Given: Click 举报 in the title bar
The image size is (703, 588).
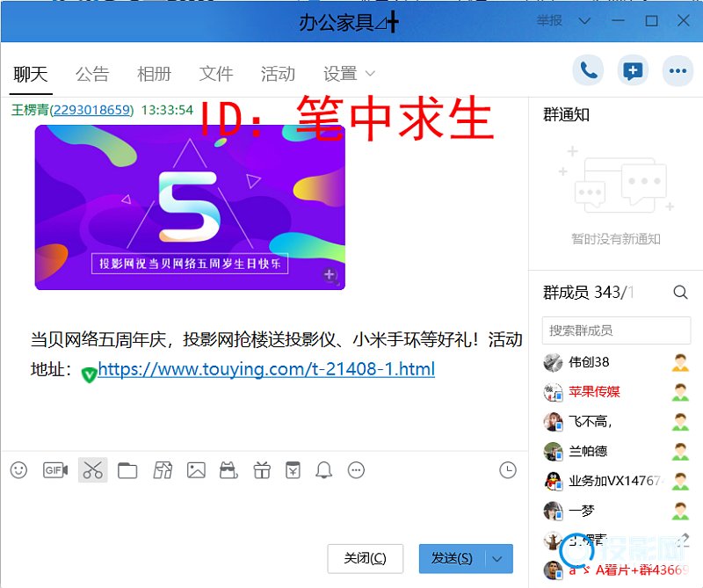Looking at the screenshot, I should pos(549,20).
